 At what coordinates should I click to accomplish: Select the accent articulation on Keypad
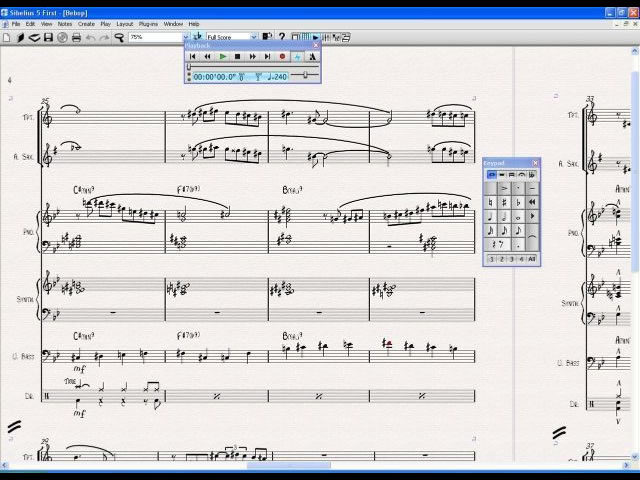504,188
